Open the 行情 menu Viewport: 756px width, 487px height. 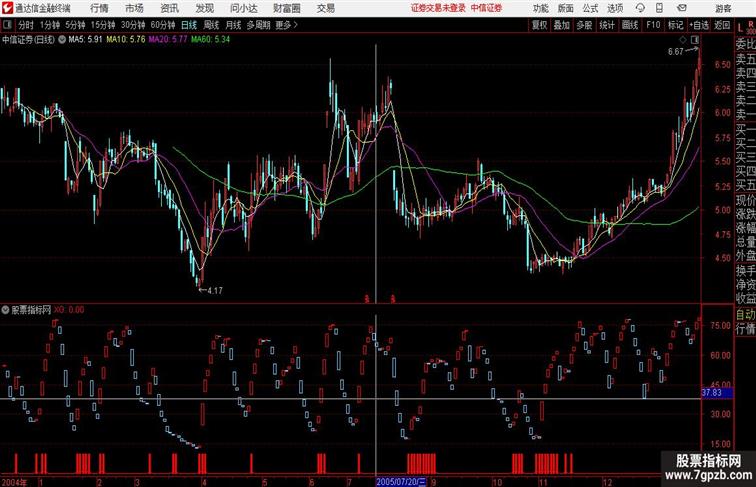[99, 8]
